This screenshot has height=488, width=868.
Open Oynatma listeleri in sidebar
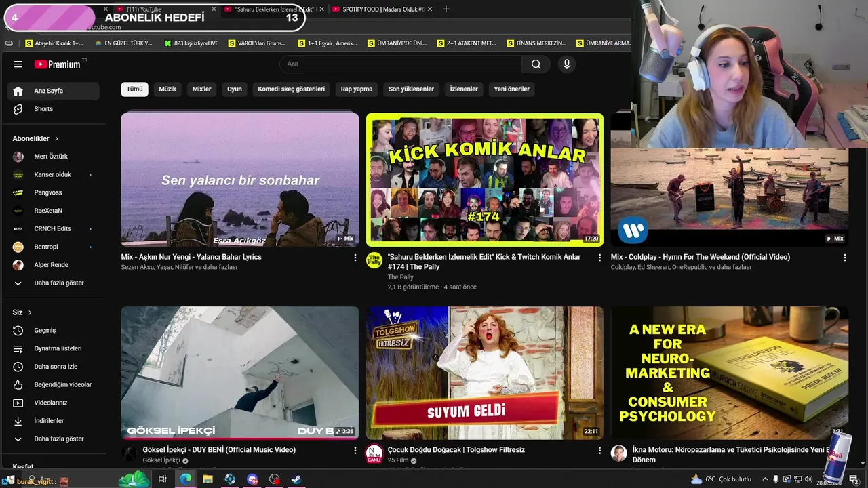pos(54,348)
